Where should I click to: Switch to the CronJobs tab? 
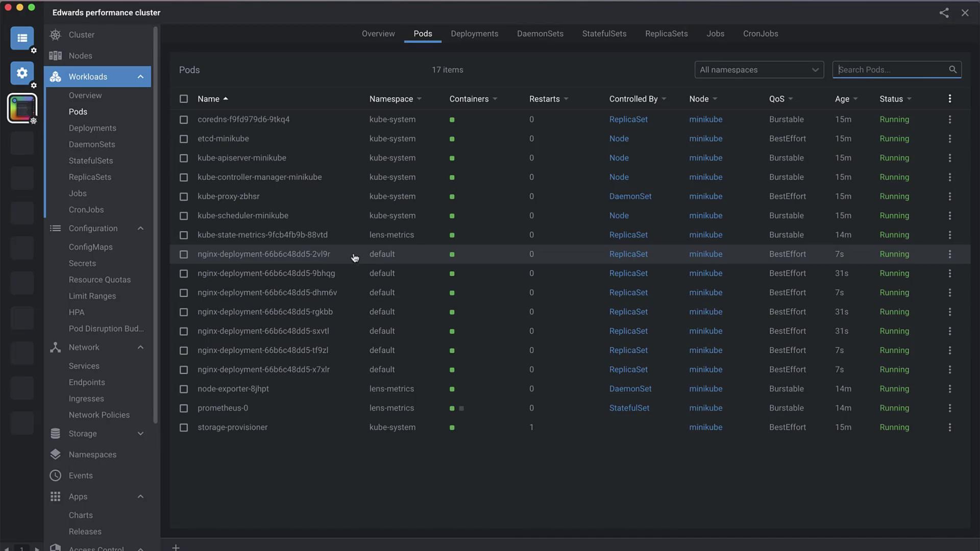click(x=760, y=34)
